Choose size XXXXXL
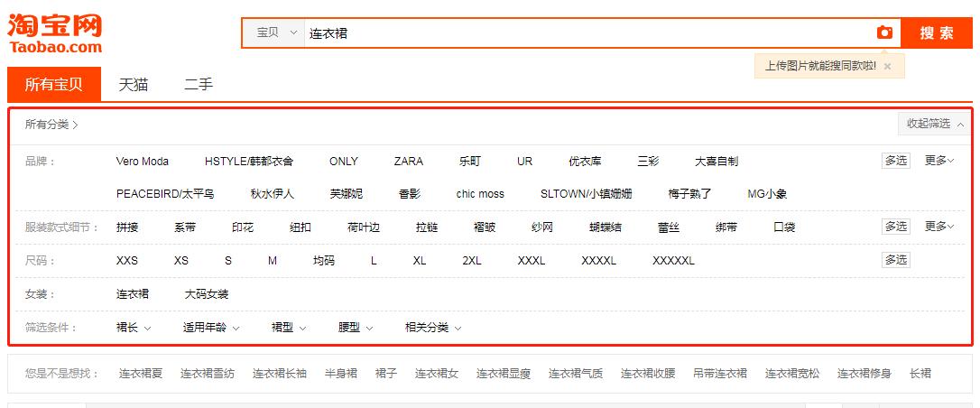This screenshot has height=408, width=980. 673,261
